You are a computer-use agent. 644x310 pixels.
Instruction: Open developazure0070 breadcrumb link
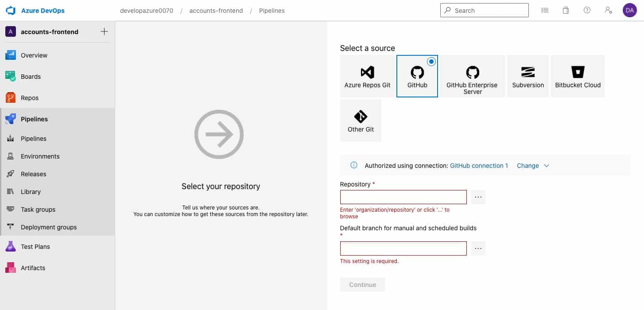[147, 11]
